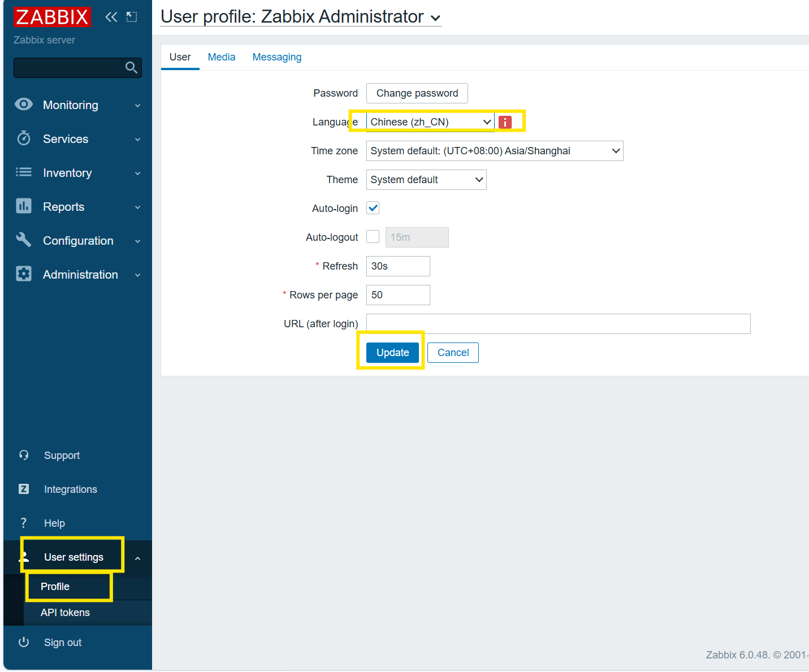Open the Language dropdown
Screen dimensions: 809x672
pos(430,122)
